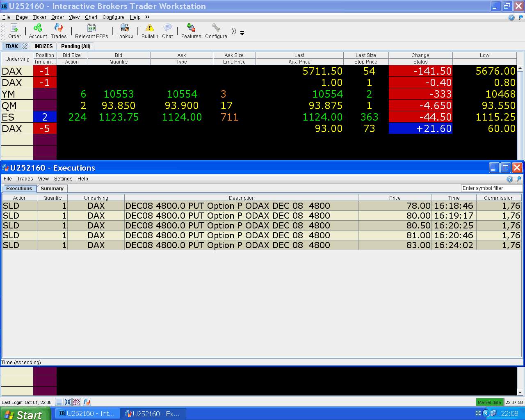This screenshot has width=525, height=420.
Task: Switch to Trader Workstation via taskbar button
Action: [x=87, y=414]
